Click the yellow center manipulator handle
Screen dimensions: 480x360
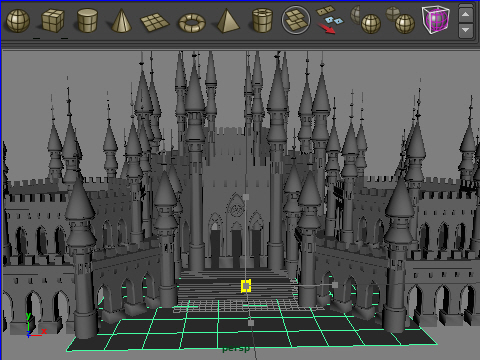click(246, 286)
